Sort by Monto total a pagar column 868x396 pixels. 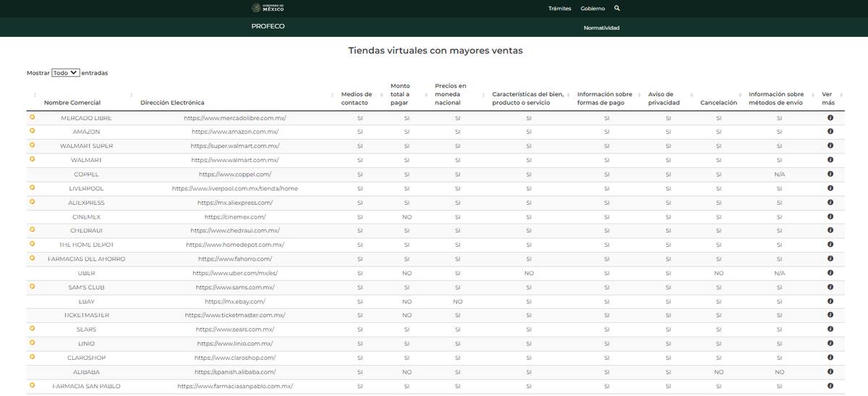[x=400, y=94]
